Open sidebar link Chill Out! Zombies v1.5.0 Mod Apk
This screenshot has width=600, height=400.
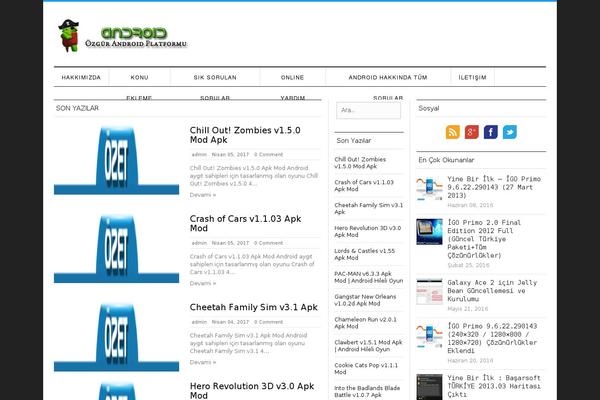coord(360,163)
